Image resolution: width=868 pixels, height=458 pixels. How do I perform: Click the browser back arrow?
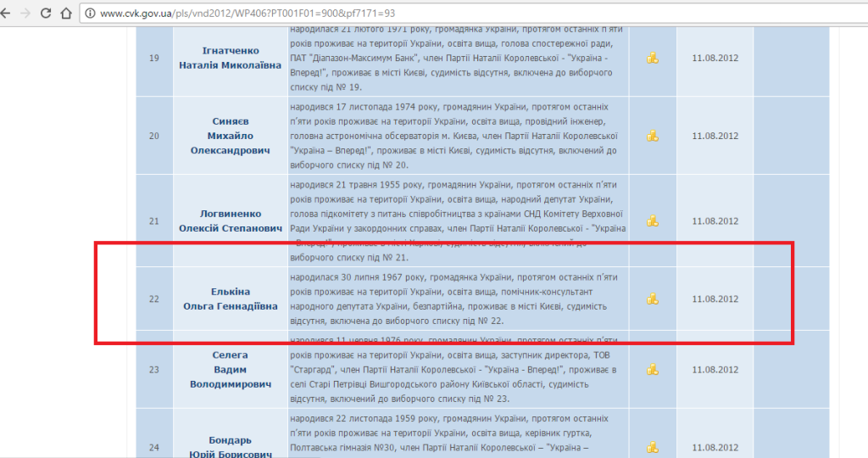(6, 14)
